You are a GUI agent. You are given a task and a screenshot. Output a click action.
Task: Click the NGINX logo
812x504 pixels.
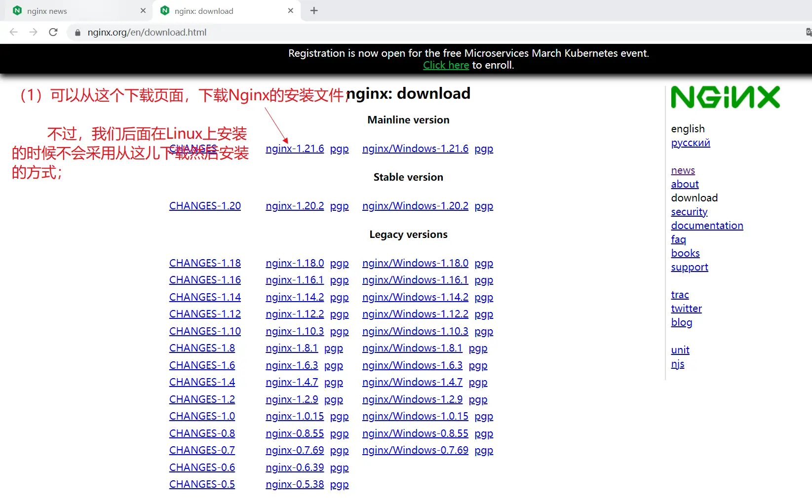point(725,97)
